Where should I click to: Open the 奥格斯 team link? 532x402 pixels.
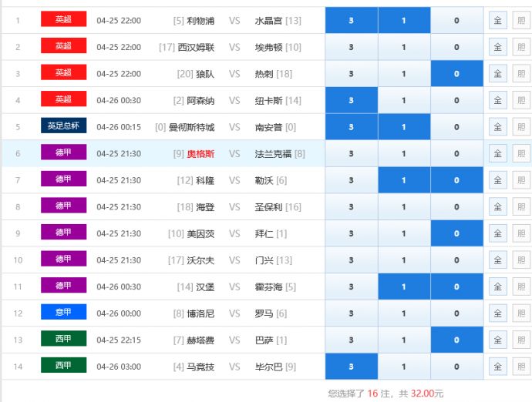pyautogui.click(x=200, y=153)
